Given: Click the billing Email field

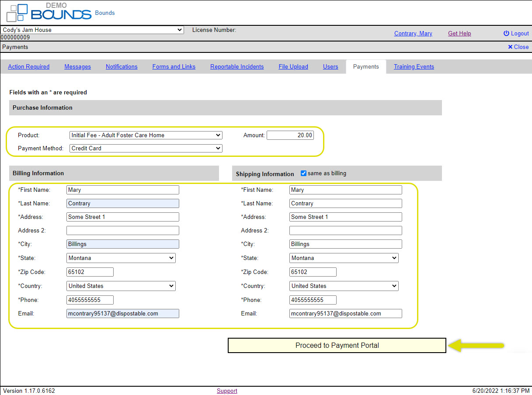Looking at the screenshot, I should pos(123,313).
